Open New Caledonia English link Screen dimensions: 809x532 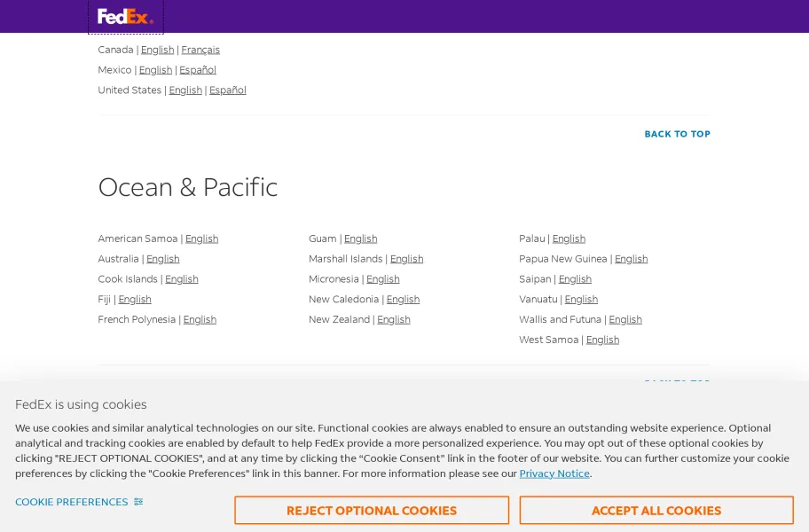(x=403, y=299)
